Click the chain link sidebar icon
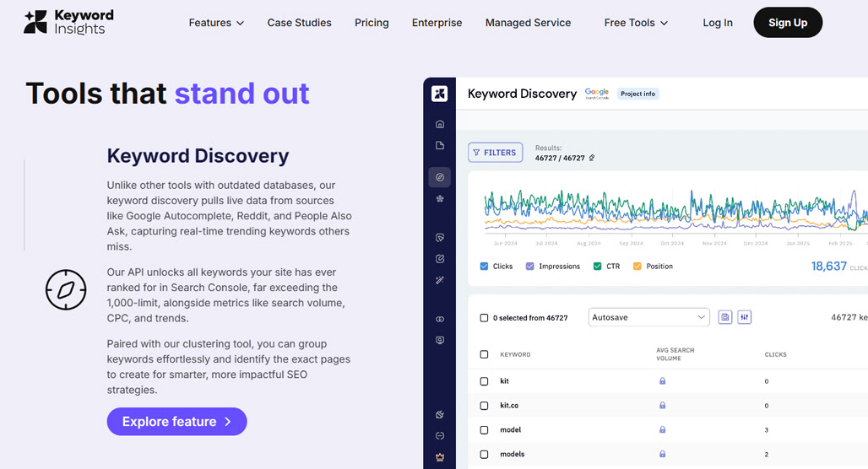 (x=440, y=319)
